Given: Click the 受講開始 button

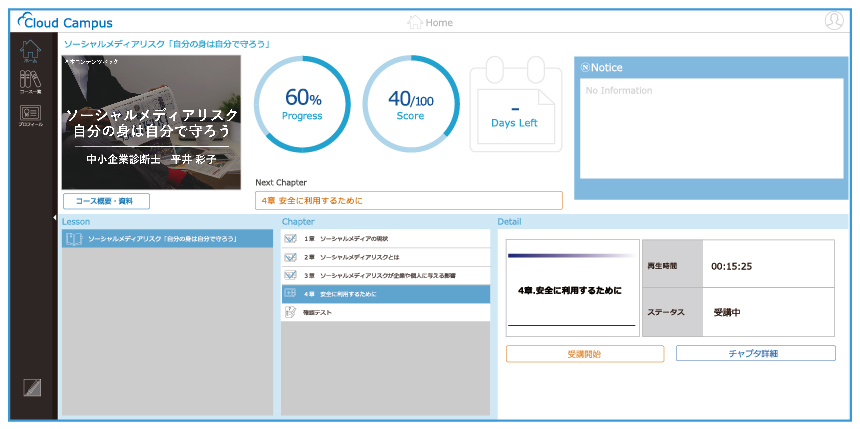Looking at the screenshot, I should pyautogui.click(x=585, y=353).
